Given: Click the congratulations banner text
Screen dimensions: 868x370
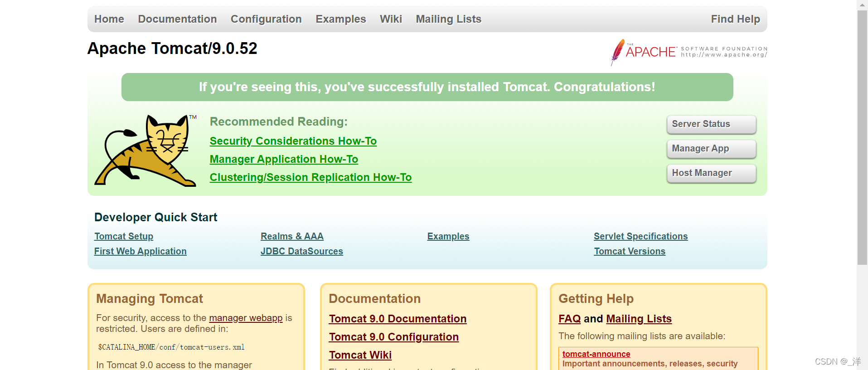Looking at the screenshot, I should point(427,87).
